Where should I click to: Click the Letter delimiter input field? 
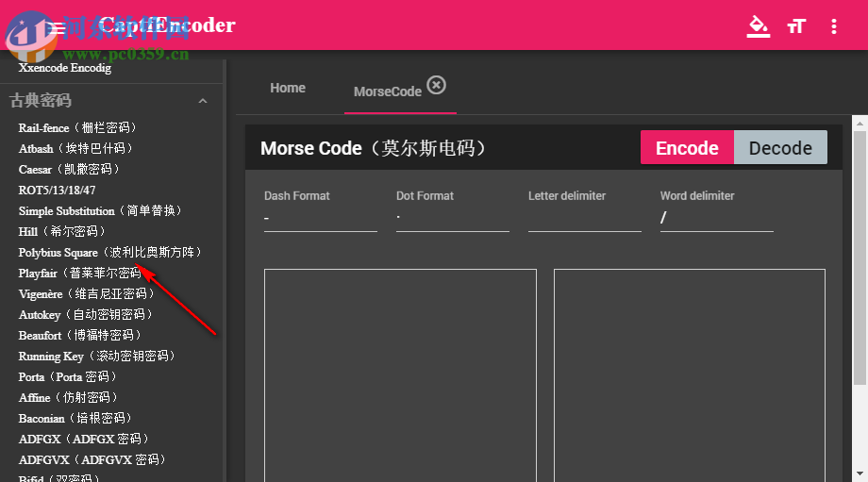click(585, 218)
